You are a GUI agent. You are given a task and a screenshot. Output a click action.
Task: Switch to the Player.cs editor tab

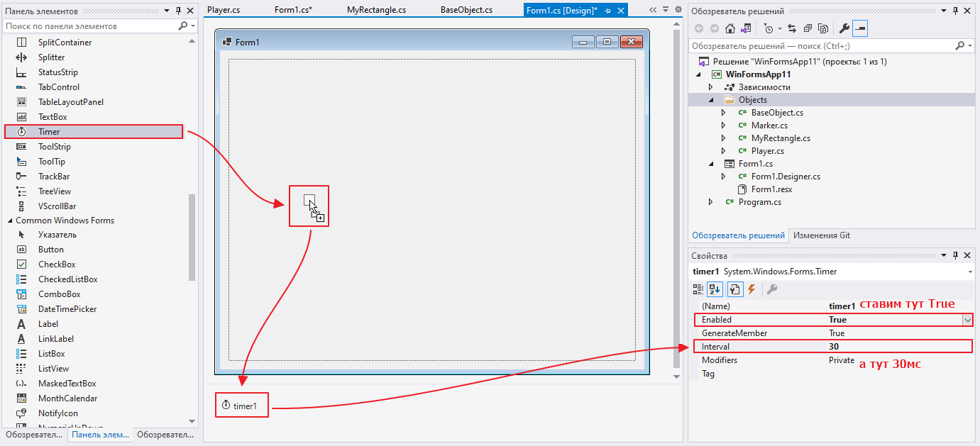[224, 10]
